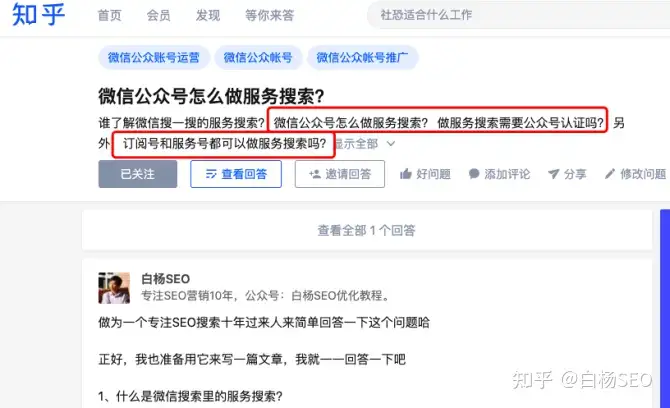
Task: Switch to the 发现 tab
Action: (x=208, y=15)
